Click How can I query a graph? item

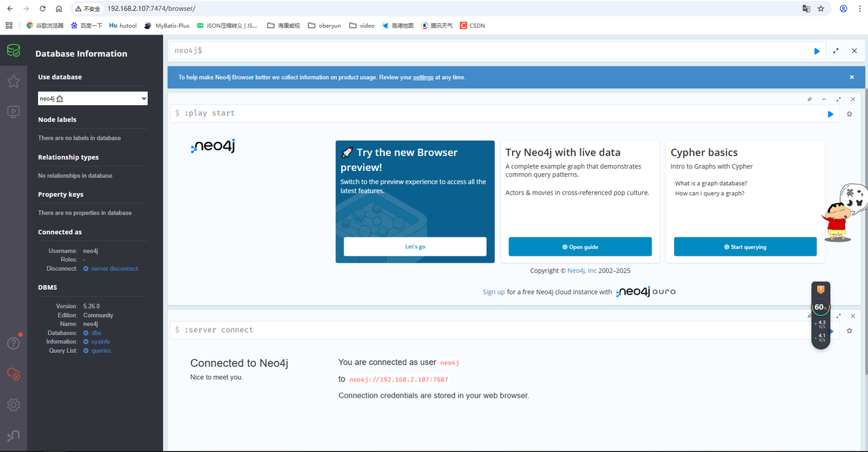(710, 193)
